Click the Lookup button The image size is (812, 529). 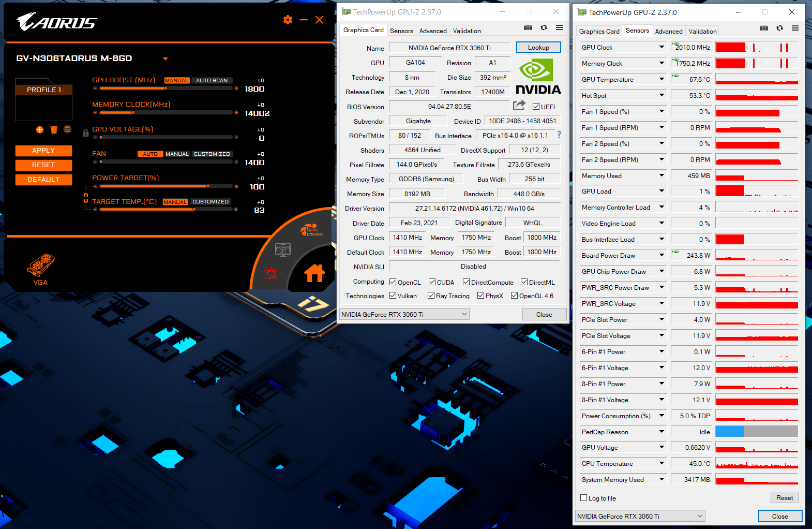[x=538, y=47]
